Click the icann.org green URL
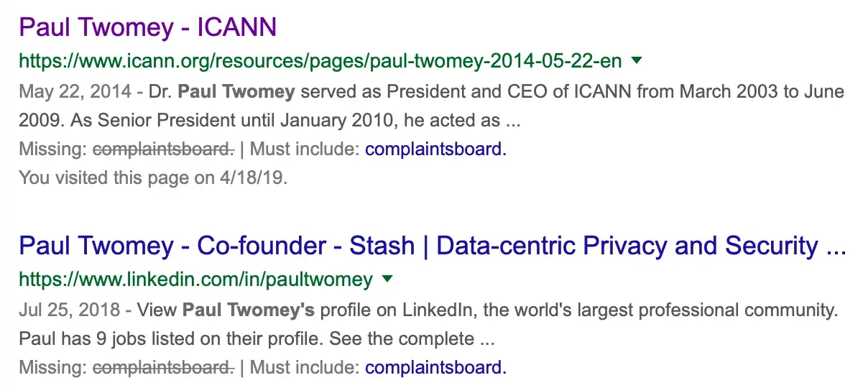Screen dimensions: 868x388 tap(320, 61)
